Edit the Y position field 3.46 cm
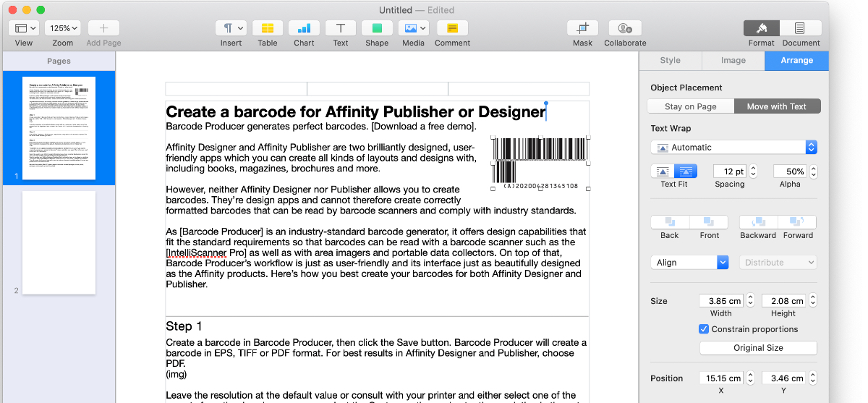The height and width of the screenshot is (403, 868). point(783,378)
